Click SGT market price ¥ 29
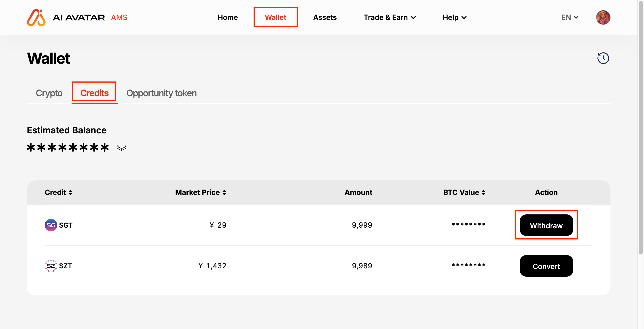The image size is (644, 329). click(218, 225)
